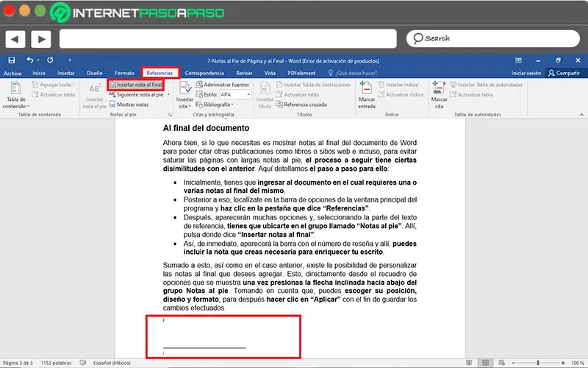Click Insertar Tabla de autoridades
The width and height of the screenshot is (588, 368).
[487, 85]
